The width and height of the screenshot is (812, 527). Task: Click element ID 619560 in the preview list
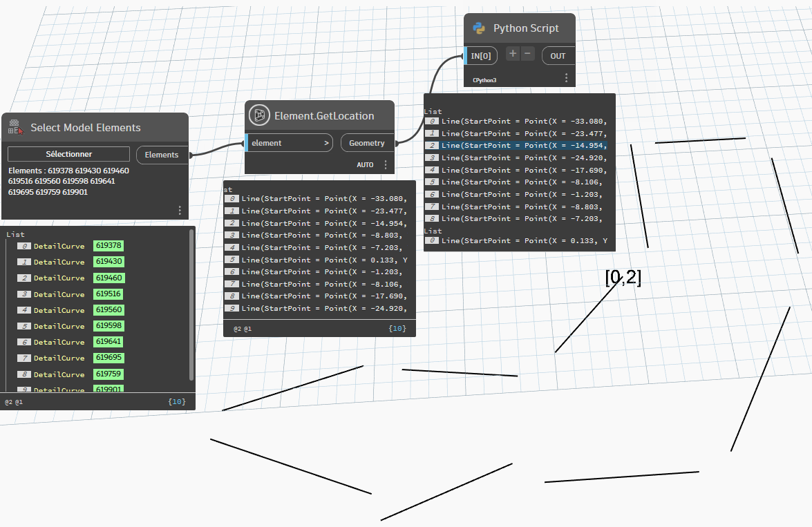[x=108, y=309]
